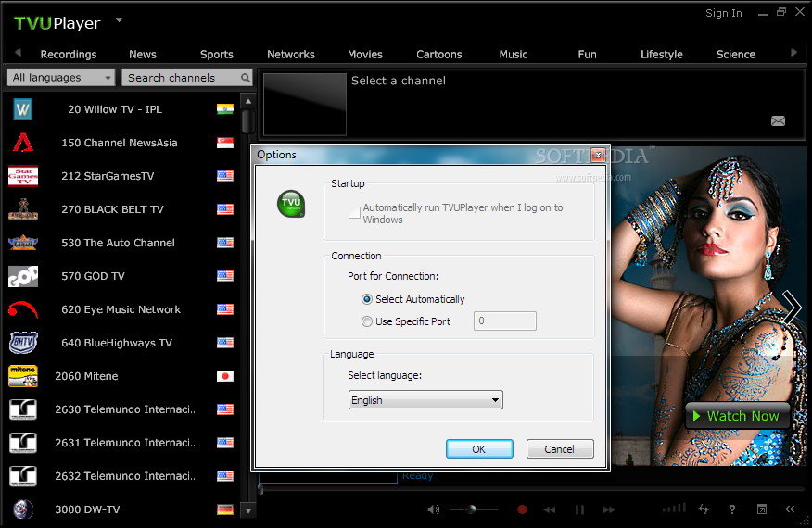Adjust the volume slider

(x=474, y=509)
